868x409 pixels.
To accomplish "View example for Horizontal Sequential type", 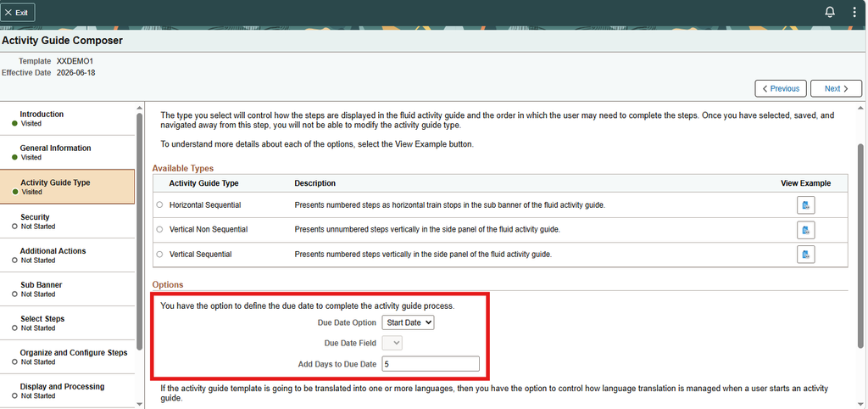I will tap(805, 205).
